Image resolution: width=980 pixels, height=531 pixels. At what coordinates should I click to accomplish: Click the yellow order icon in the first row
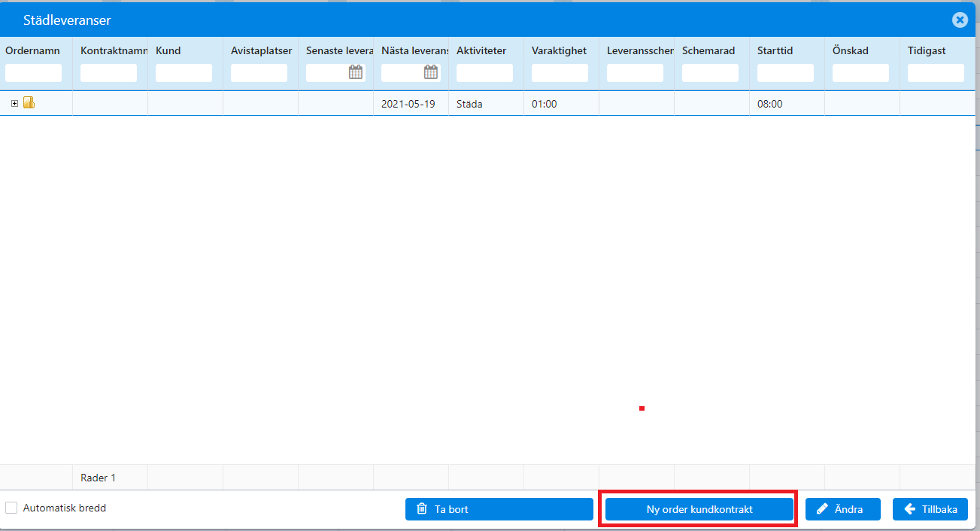pyautogui.click(x=29, y=102)
